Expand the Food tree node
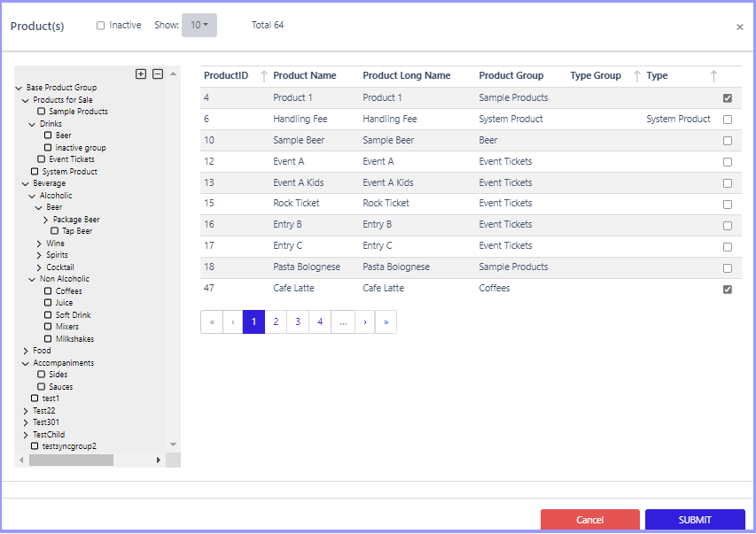756x534 pixels. pyautogui.click(x=26, y=351)
